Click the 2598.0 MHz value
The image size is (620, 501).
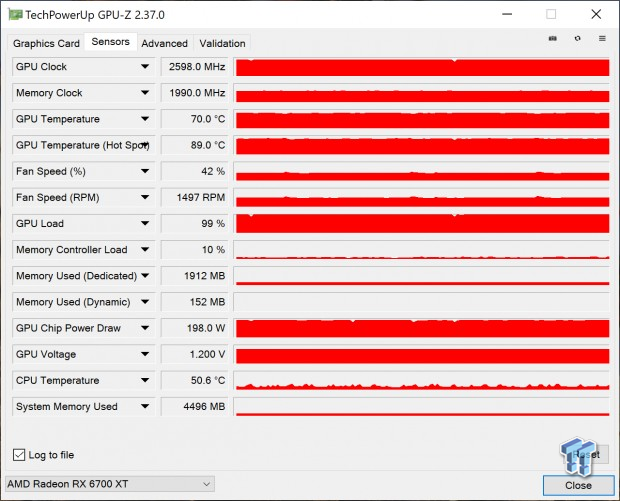tap(195, 66)
